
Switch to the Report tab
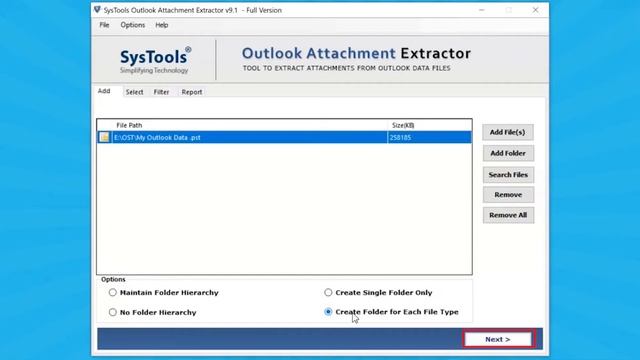[192, 92]
